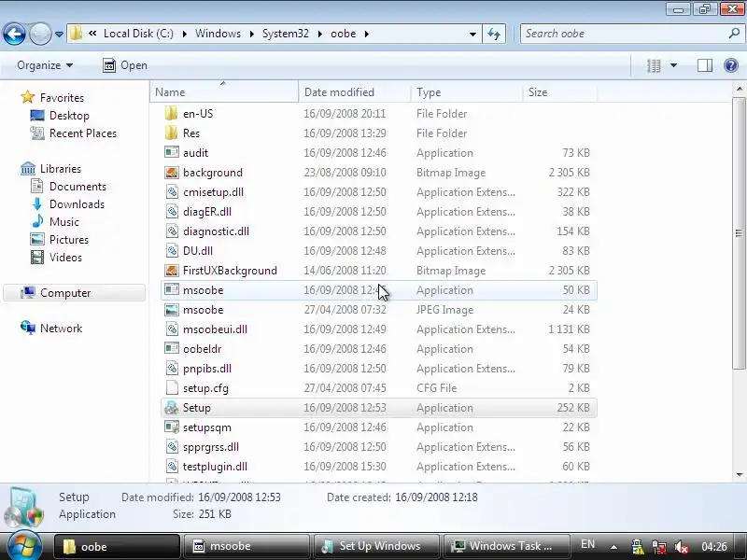Click the EN language indicator
This screenshot has height=560, width=747.
coord(587,544)
